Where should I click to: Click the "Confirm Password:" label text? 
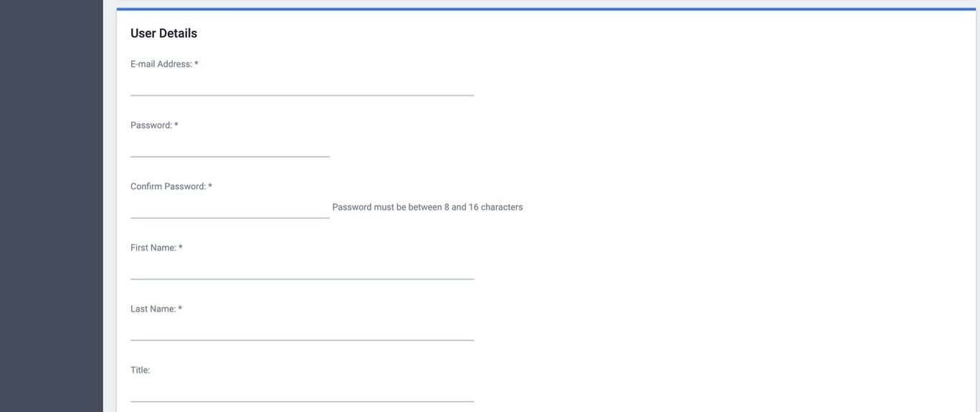(x=168, y=186)
